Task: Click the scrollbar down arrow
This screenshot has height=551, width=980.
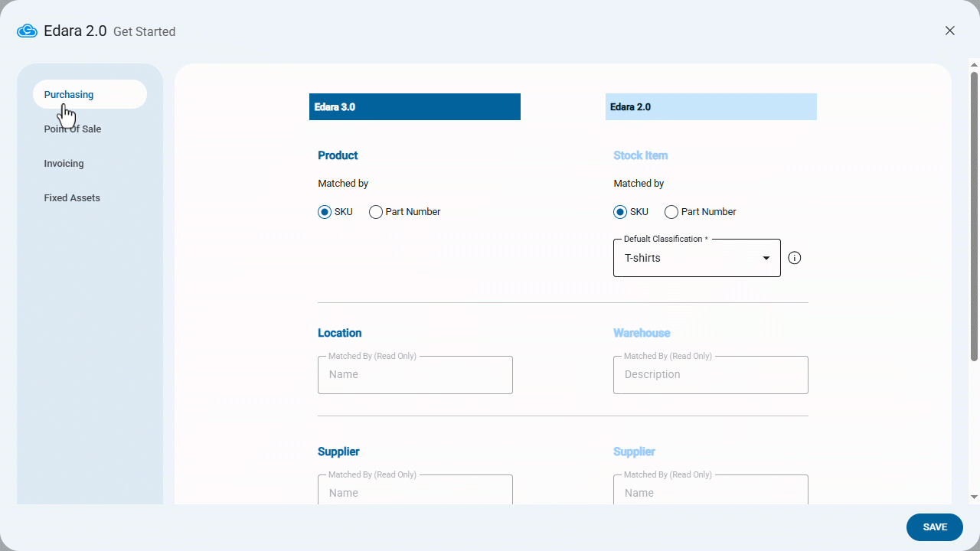Action: coord(974,497)
